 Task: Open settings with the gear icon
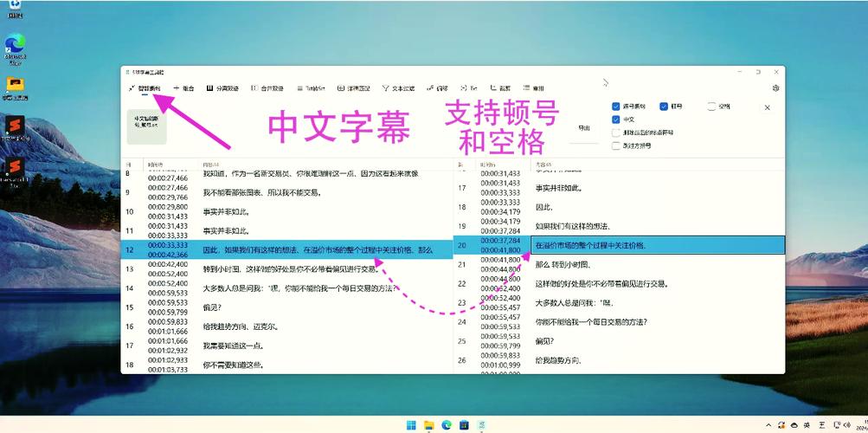coord(776,88)
